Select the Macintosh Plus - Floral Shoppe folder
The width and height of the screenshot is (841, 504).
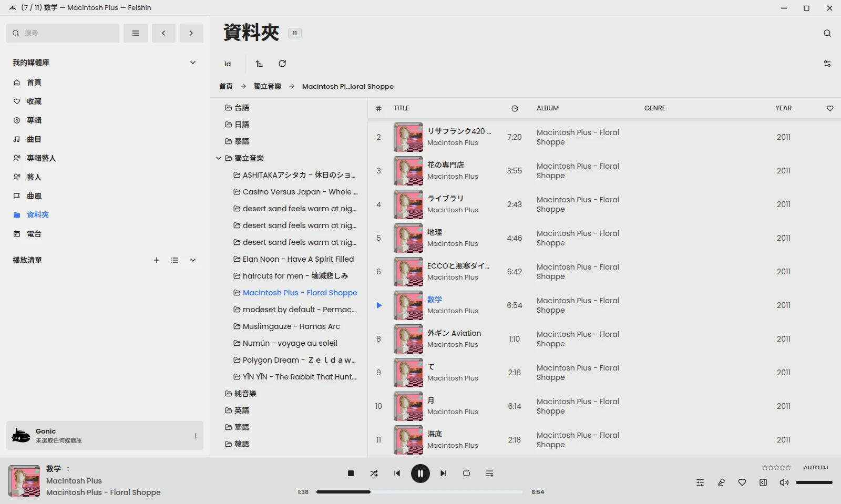pyautogui.click(x=300, y=293)
